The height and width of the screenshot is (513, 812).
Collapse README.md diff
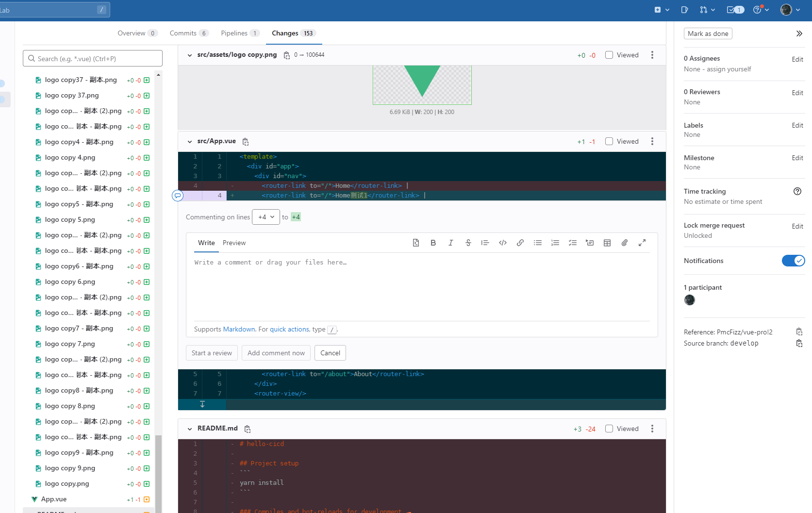tap(190, 429)
